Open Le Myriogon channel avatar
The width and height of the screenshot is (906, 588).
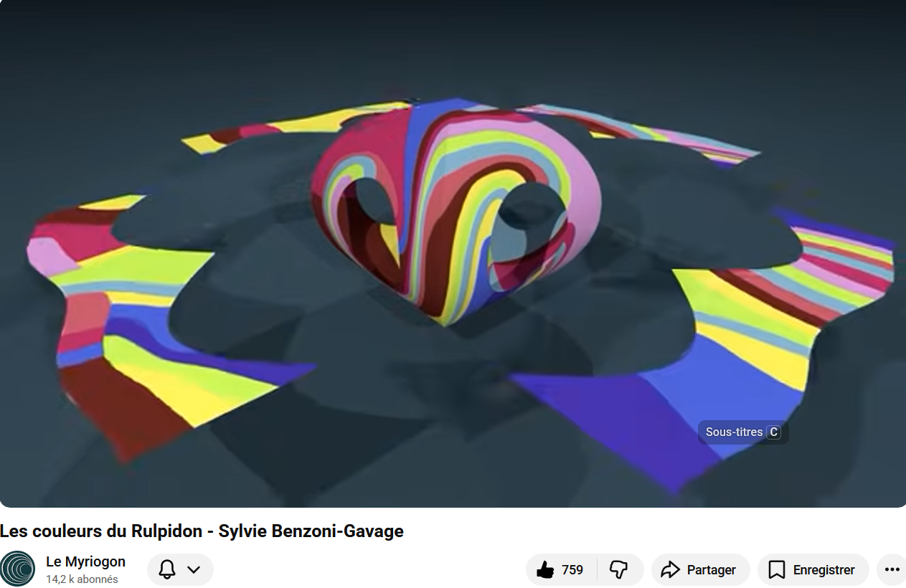(x=18, y=569)
